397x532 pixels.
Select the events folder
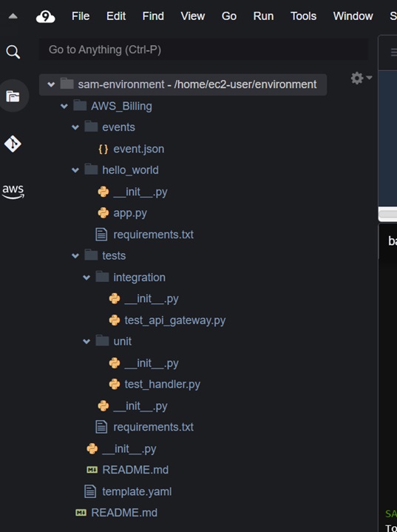pyautogui.click(x=119, y=127)
